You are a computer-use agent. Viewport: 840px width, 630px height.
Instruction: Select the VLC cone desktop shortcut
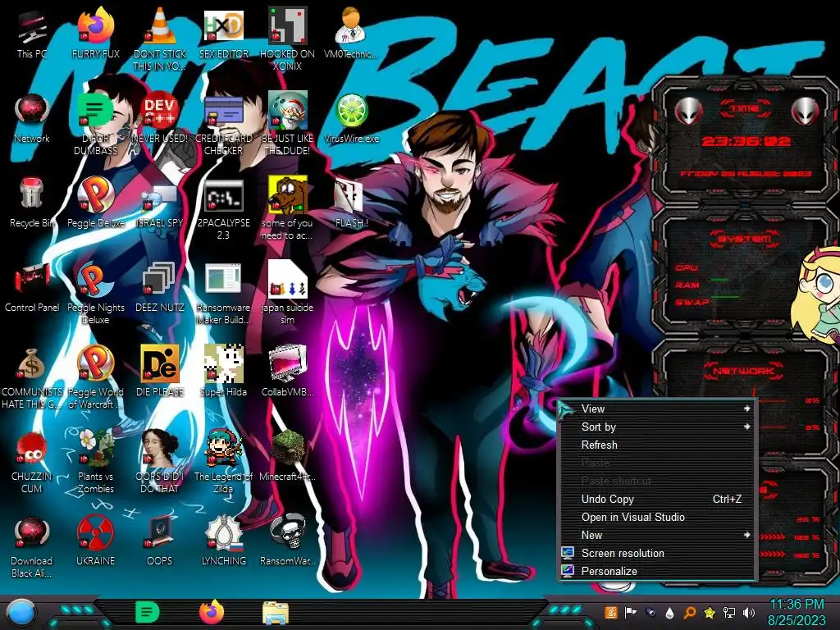[x=160, y=39]
